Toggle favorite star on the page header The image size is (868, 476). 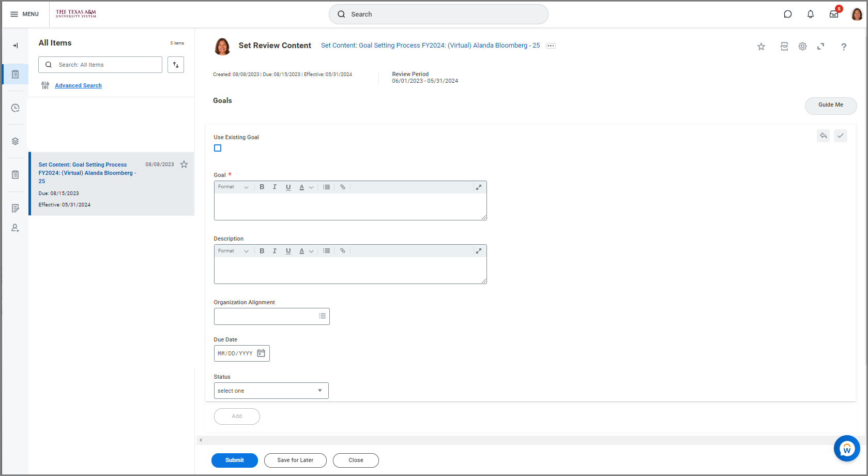tap(761, 47)
